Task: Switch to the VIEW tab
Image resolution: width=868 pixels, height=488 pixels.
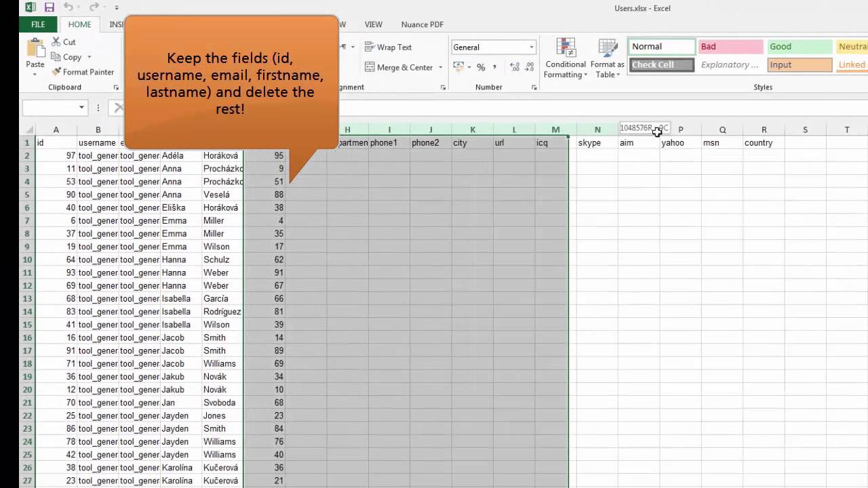Action: click(374, 24)
